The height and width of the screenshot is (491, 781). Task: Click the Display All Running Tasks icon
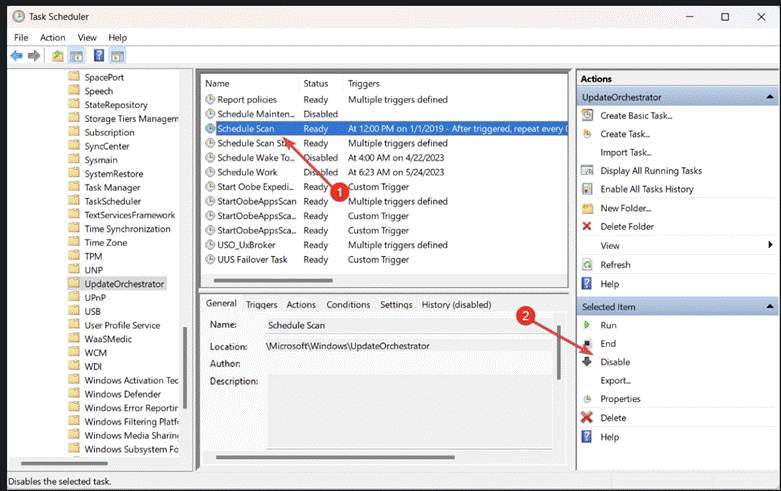(x=588, y=171)
